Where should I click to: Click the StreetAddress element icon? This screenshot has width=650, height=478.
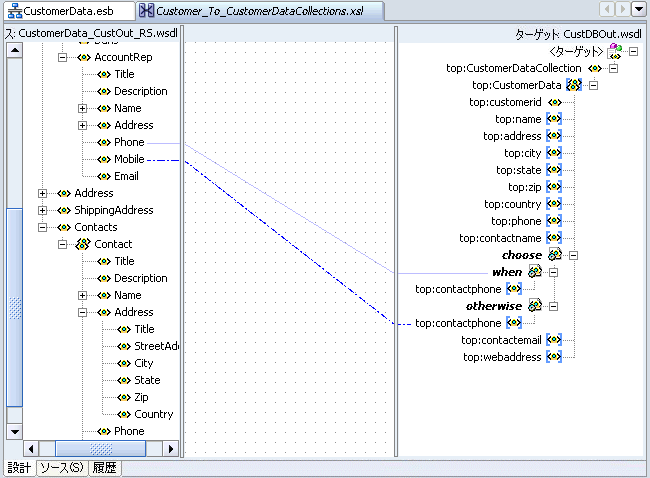(x=124, y=346)
